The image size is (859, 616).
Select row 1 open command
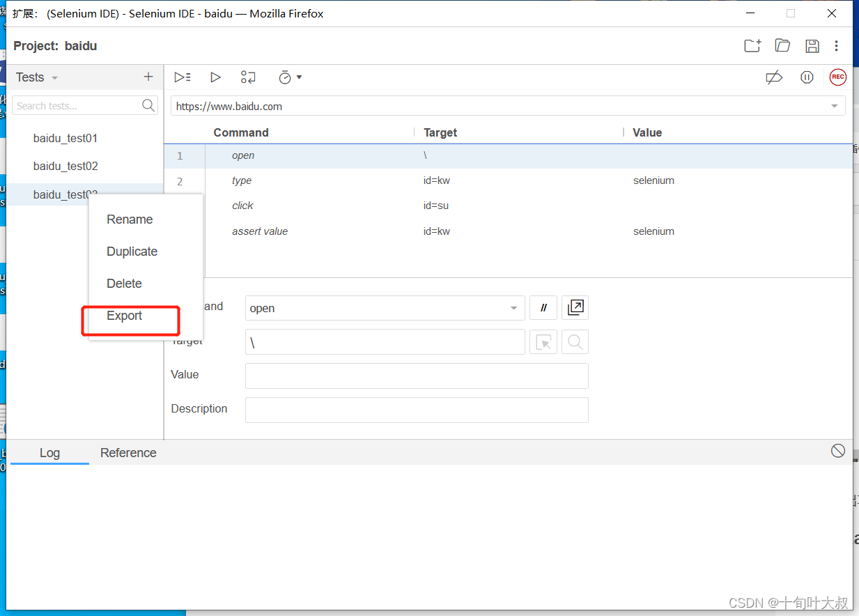pyautogui.click(x=509, y=155)
